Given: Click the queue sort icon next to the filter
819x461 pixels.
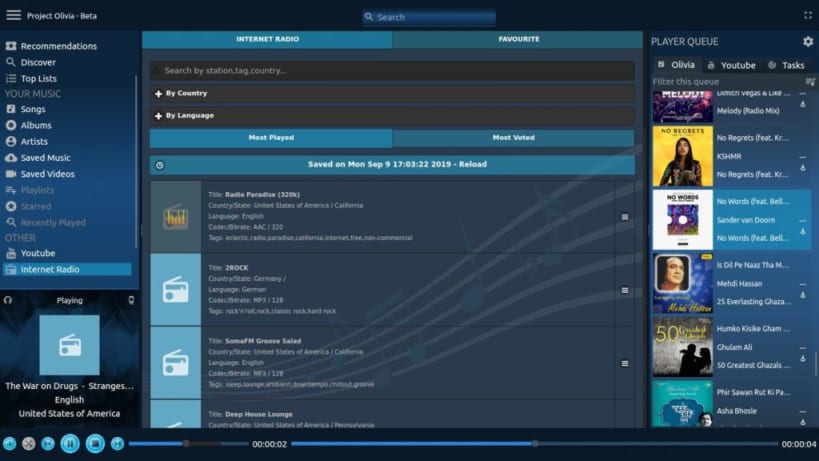Looking at the screenshot, I should point(810,81).
